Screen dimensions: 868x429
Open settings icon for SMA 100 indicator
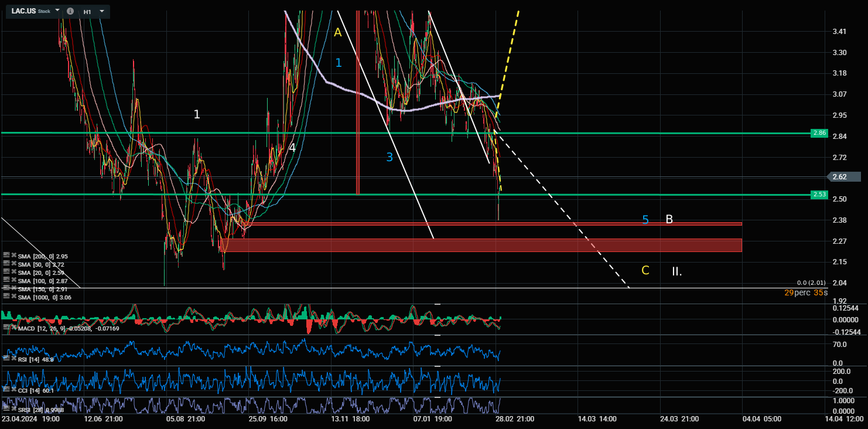click(6, 281)
